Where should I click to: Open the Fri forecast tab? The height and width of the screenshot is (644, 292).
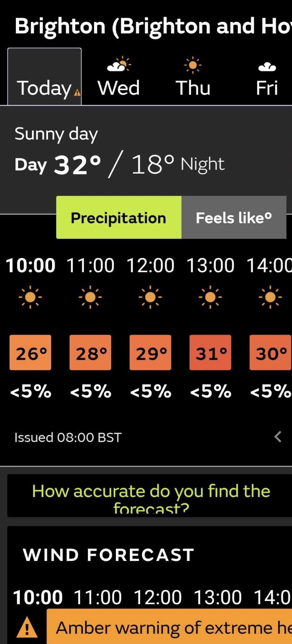[x=267, y=88]
